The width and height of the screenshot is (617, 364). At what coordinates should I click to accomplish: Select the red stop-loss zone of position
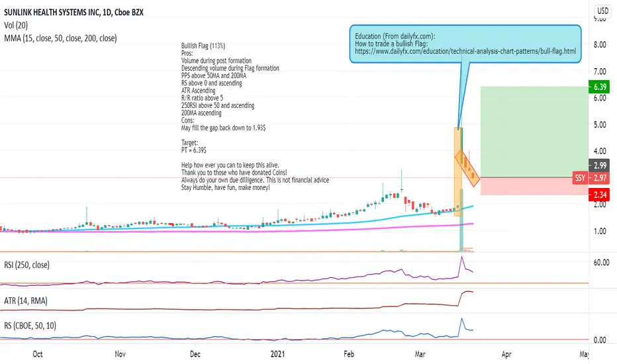pyautogui.click(x=534, y=186)
